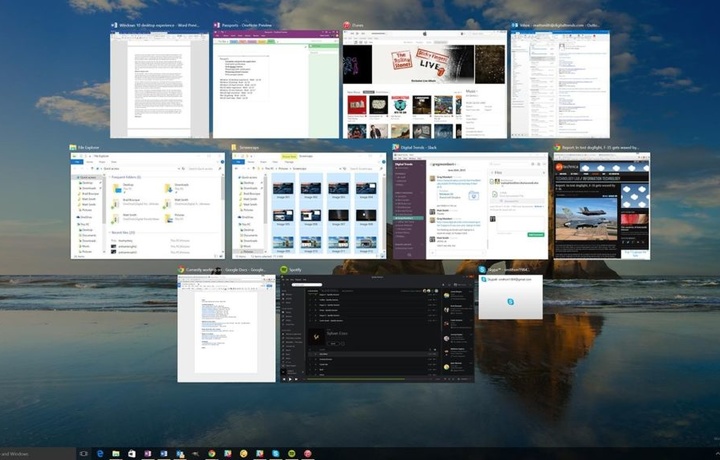Open File Explorer from the taskbar
This screenshot has width=720, height=460.
pyautogui.click(x=116, y=454)
